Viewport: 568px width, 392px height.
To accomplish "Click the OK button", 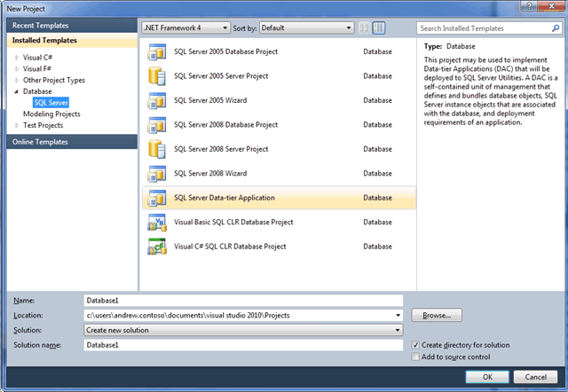I will 487,377.
